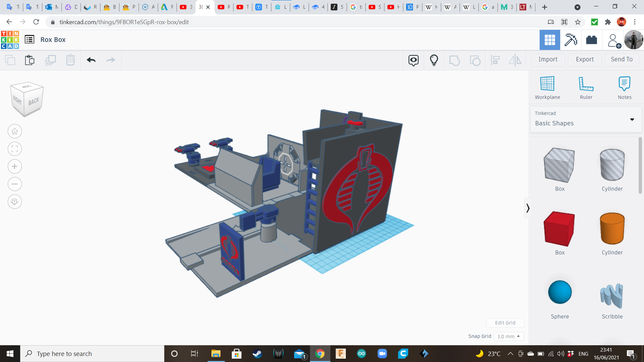Click the Undo arrow

pyautogui.click(x=91, y=60)
